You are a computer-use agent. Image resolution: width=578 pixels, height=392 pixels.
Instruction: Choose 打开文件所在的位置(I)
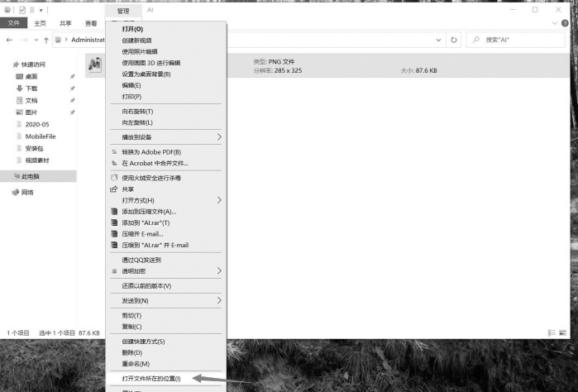pyautogui.click(x=166, y=379)
